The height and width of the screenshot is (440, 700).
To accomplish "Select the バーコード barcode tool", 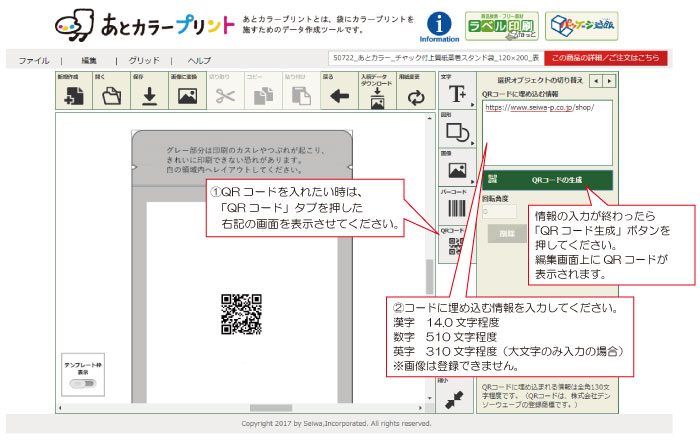I will pos(457,205).
